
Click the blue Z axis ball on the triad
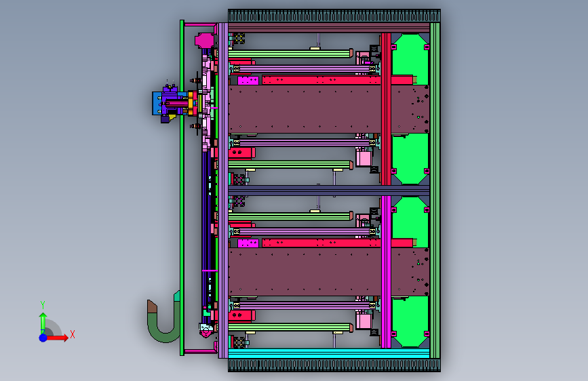(x=43, y=338)
